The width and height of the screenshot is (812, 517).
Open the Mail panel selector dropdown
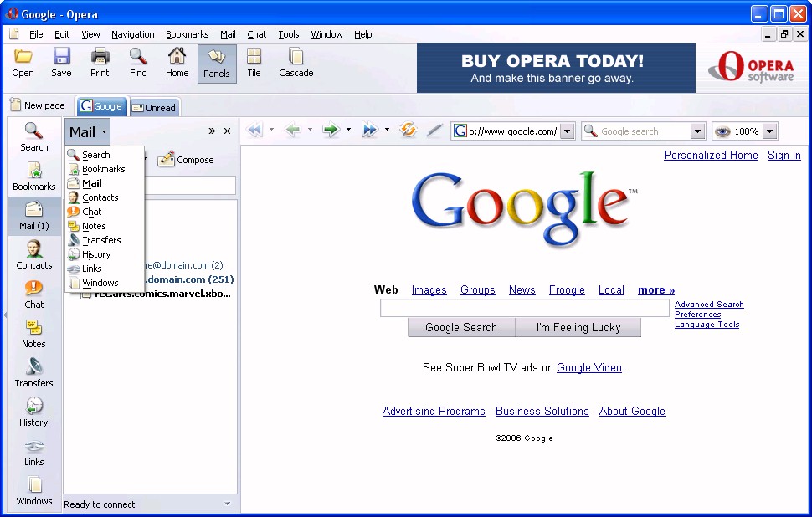click(88, 132)
